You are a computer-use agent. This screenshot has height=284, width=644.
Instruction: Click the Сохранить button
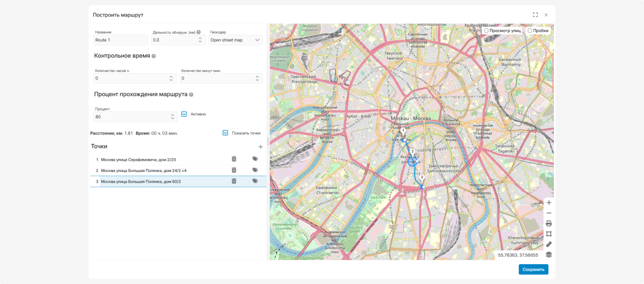pos(533,270)
